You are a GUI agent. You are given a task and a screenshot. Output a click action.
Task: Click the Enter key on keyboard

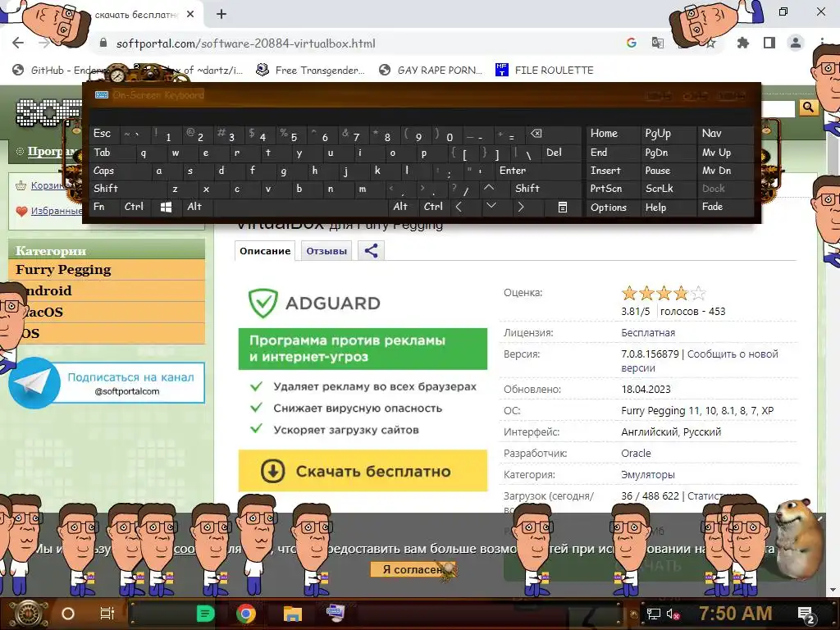point(537,171)
